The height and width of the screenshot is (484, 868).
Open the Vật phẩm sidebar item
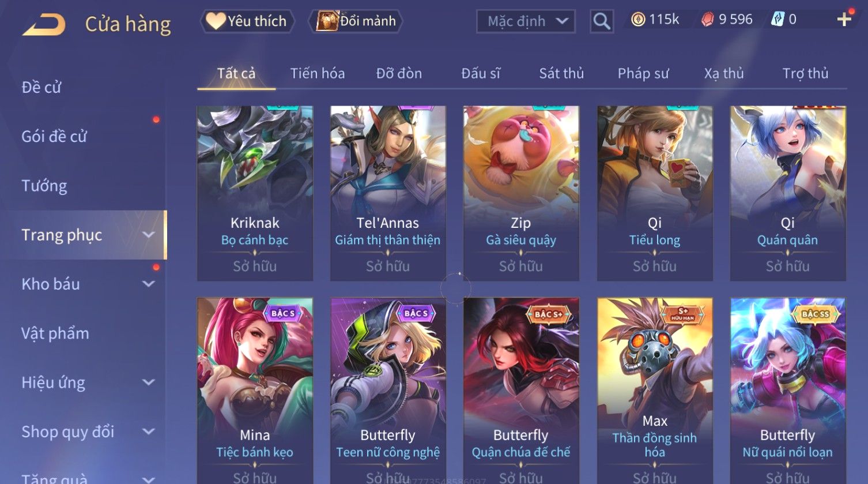tap(55, 333)
